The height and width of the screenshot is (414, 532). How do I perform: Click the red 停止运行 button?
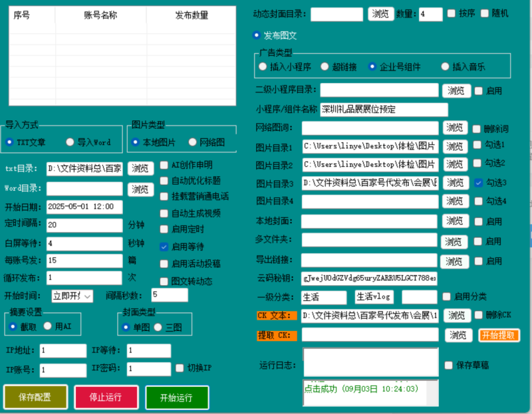tap(106, 397)
